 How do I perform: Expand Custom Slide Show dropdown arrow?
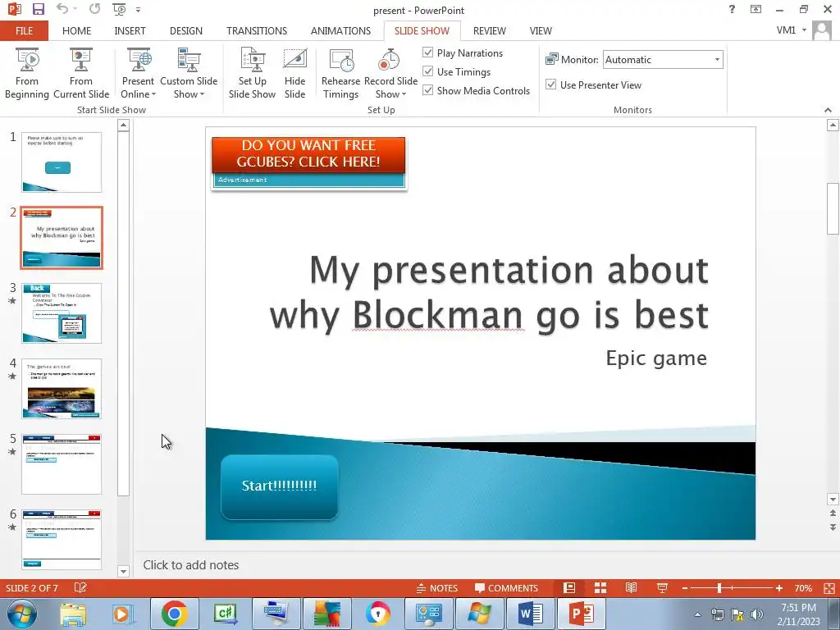(202, 94)
